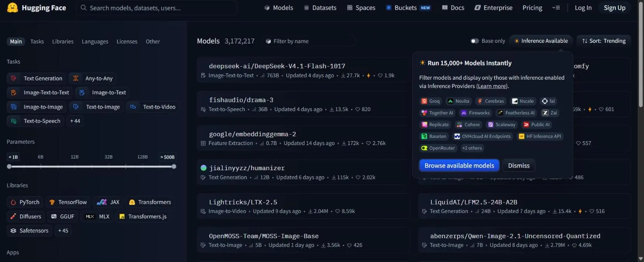
Task: Show the +2 others providers
Action: tap(472, 148)
